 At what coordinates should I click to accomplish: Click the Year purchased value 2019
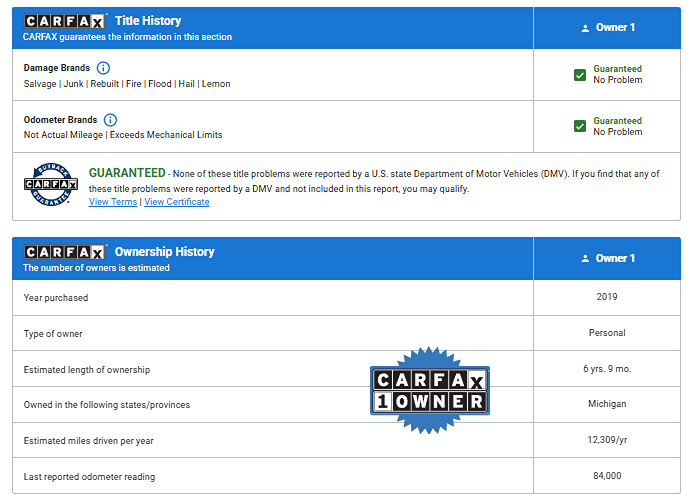pos(607,297)
